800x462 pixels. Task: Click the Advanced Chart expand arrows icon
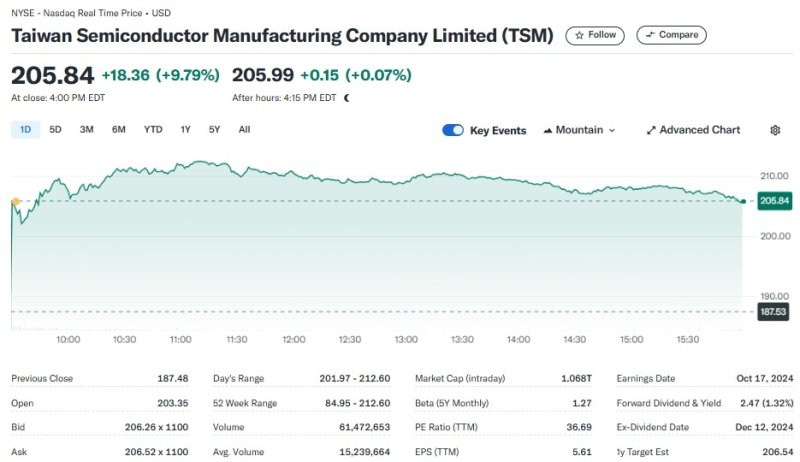pyautogui.click(x=651, y=130)
